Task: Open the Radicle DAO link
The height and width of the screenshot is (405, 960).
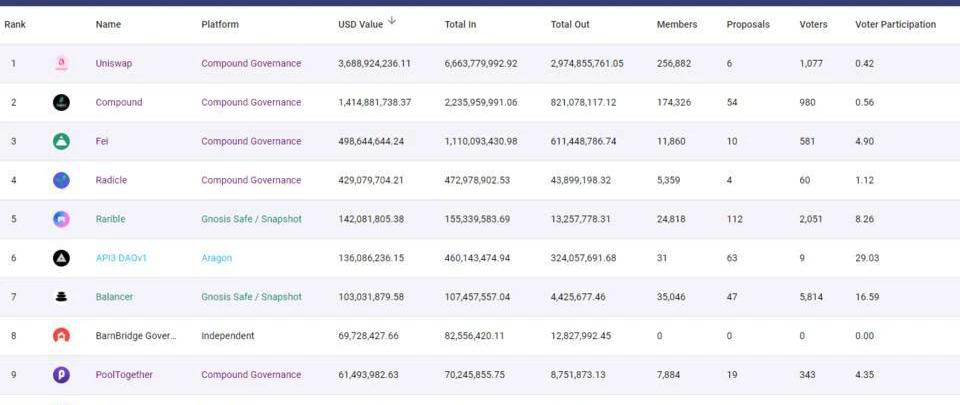Action: click(111, 180)
